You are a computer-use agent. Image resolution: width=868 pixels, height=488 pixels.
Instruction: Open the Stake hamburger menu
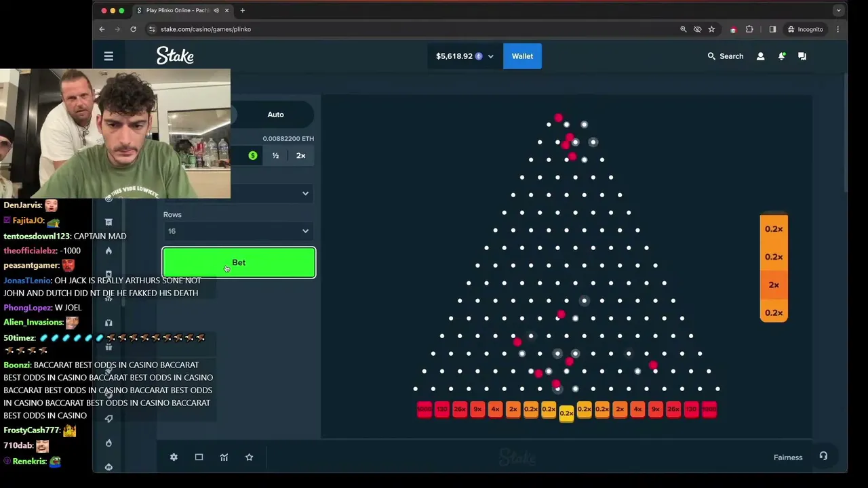tap(108, 56)
